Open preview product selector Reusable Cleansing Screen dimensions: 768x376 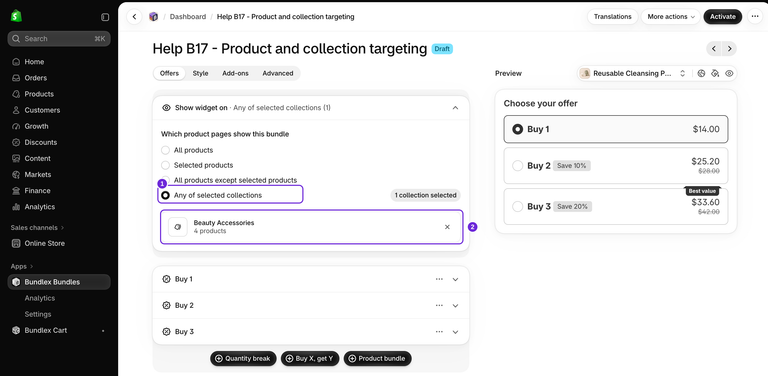pyautogui.click(x=633, y=73)
